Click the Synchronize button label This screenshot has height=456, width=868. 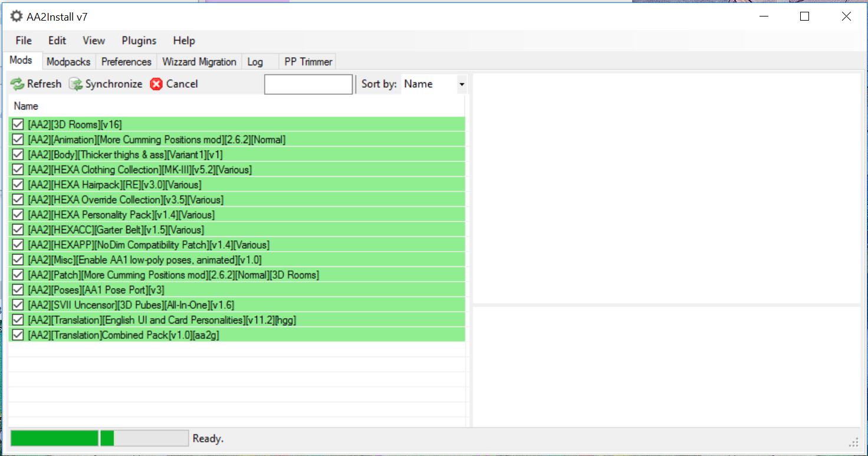(x=114, y=84)
